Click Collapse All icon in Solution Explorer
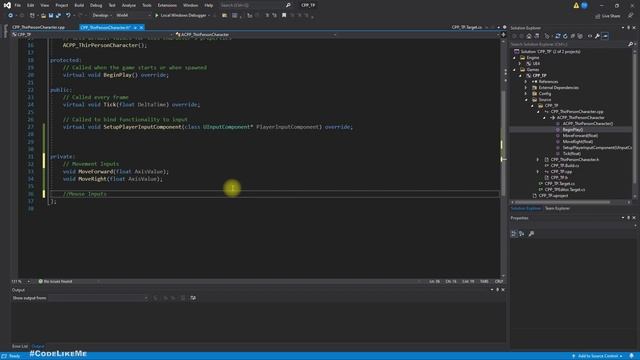 573,36
